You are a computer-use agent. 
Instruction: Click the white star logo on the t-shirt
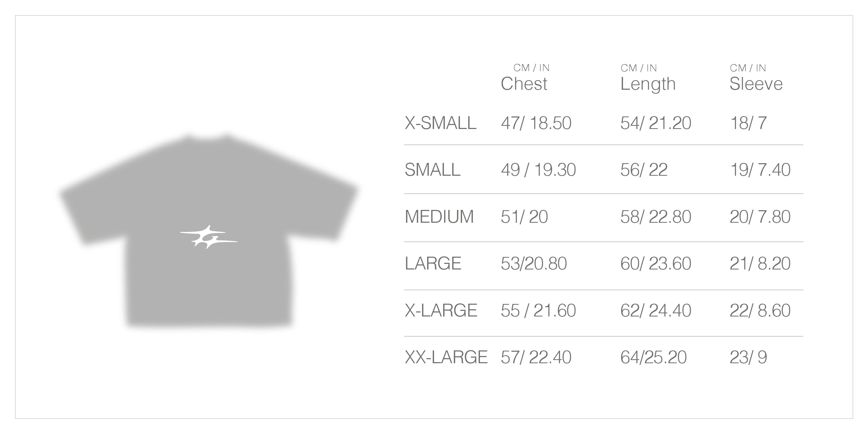[x=208, y=237]
